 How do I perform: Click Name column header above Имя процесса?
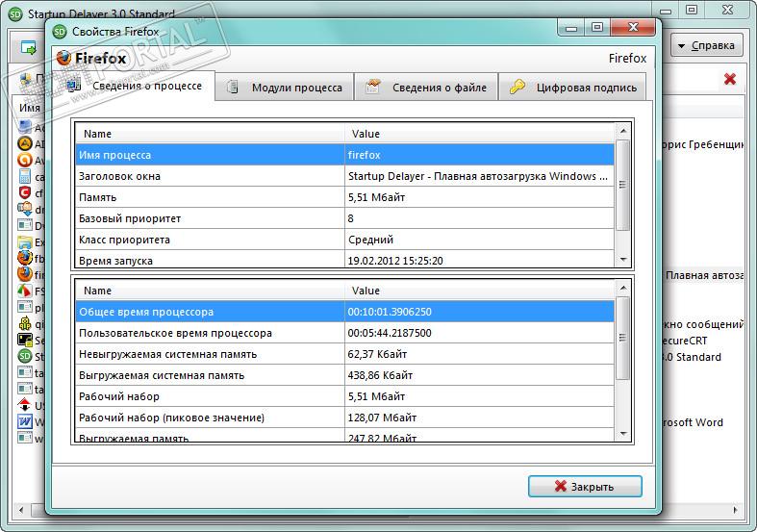[210, 134]
